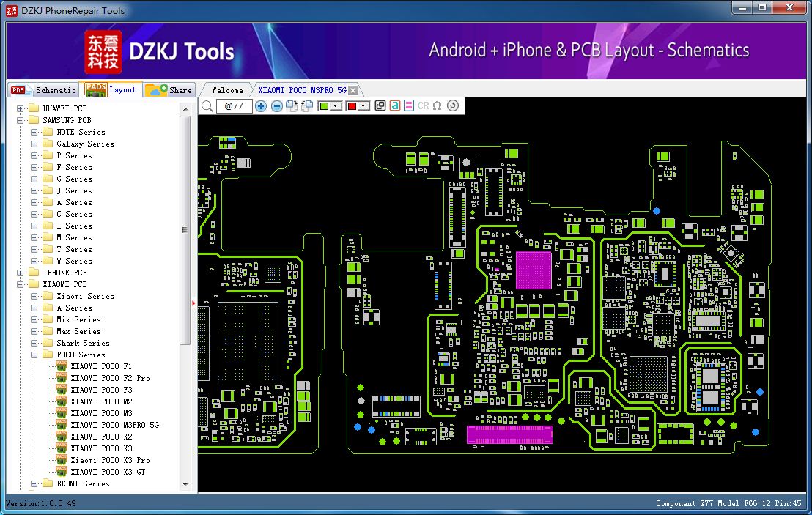Screen dimensions: 812x515
Task: Expand the NOTE Series folder
Action: (34, 132)
